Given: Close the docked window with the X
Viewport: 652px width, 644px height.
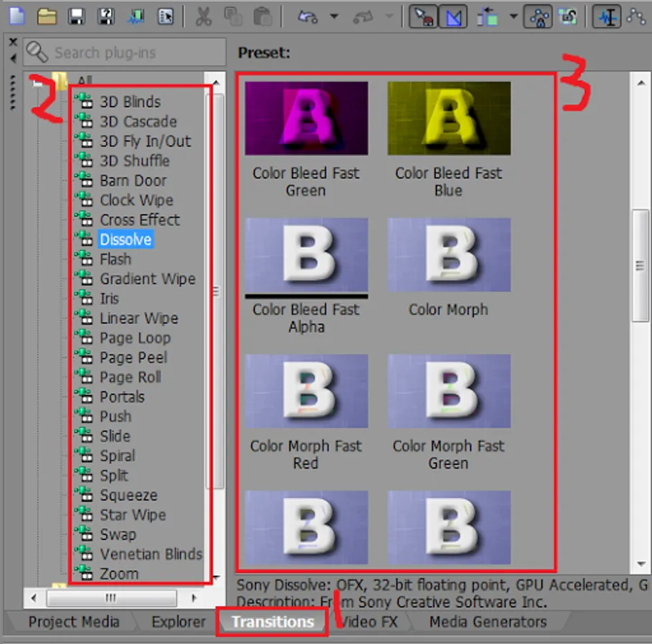Looking at the screenshot, I should (14, 42).
